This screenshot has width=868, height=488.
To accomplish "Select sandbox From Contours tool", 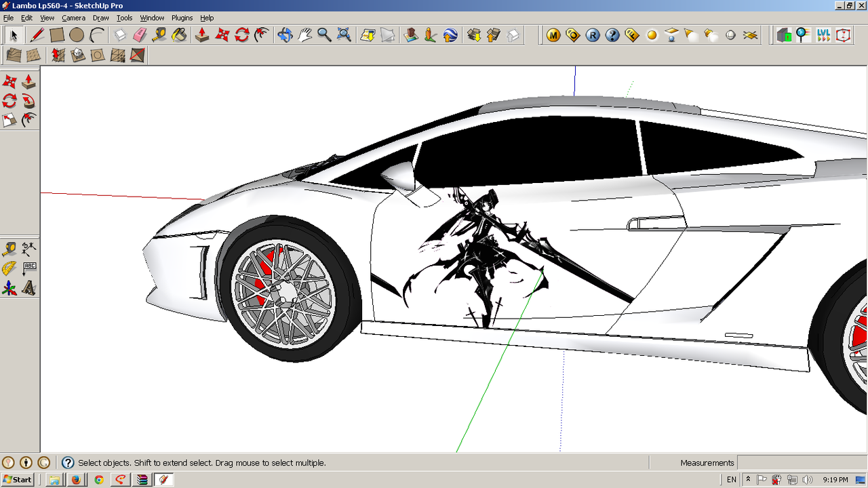I will (14, 55).
